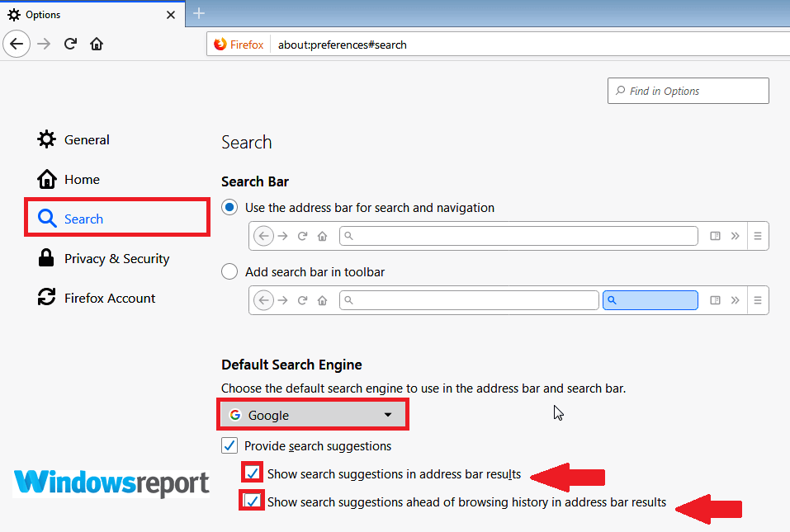
Task: Click the Search Bar heading
Action: [255, 181]
